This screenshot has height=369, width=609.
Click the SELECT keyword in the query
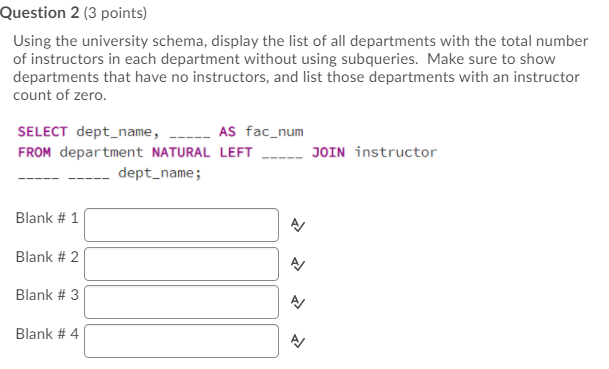click(x=42, y=132)
